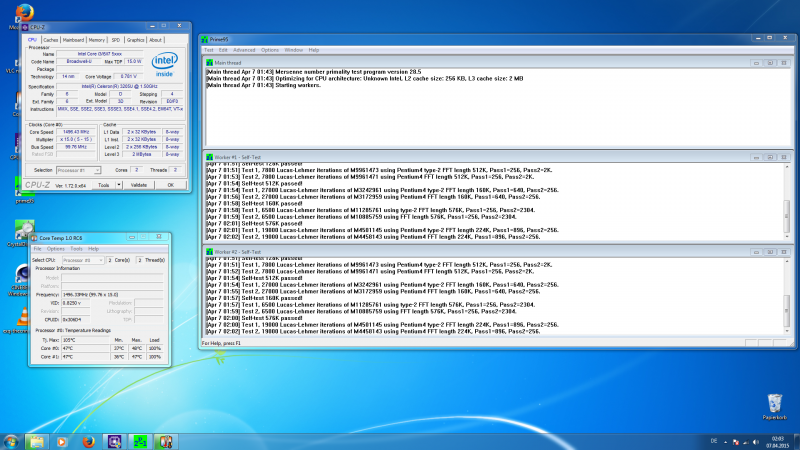Maximize the Worker #2 sub-window

pyautogui.click(x=770, y=252)
